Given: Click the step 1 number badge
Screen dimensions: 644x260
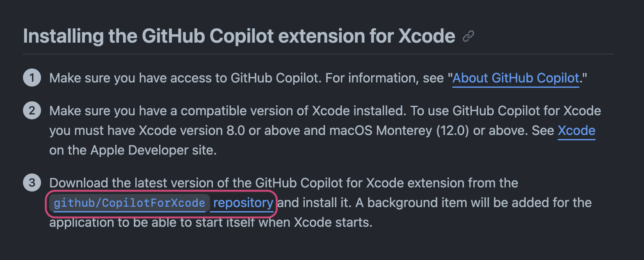Looking at the screenshot, I should point(32,78).
